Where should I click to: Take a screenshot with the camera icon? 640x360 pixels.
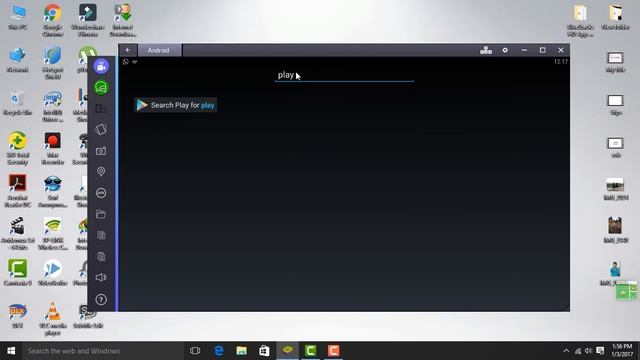[x=101, y=151]
